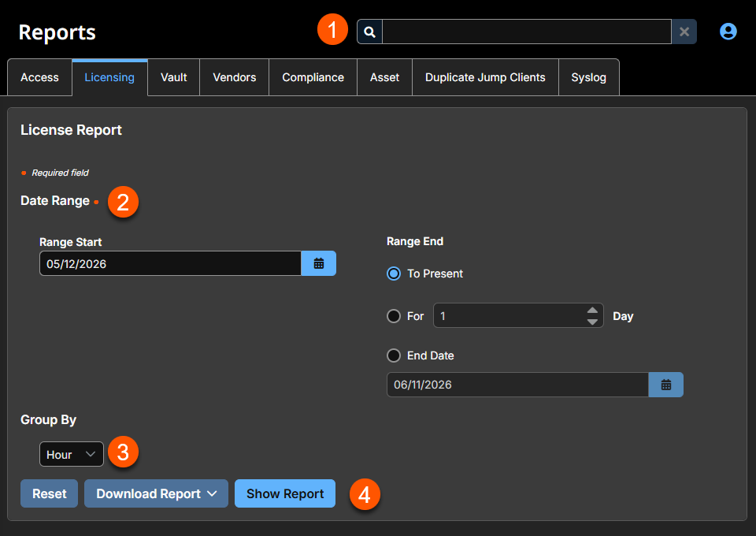Click the Reports page title
This screenshot has width=756, height=536.
point(57,32)
